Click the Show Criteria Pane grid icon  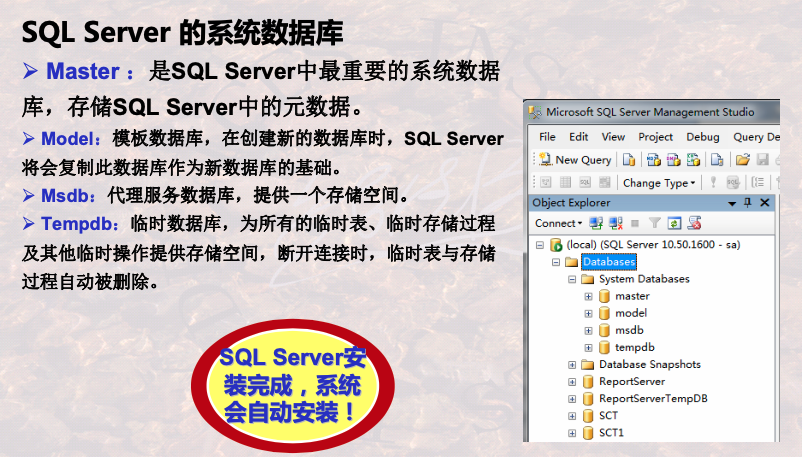click(x=565, y=182)
